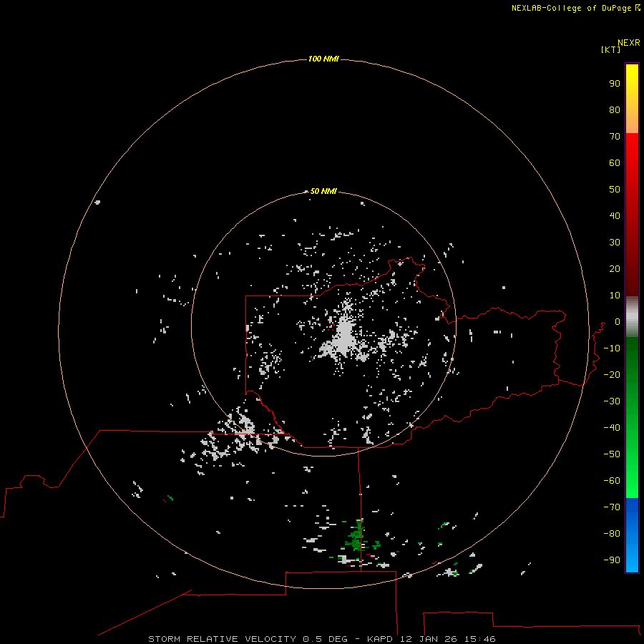The width and height of the screenshot is (644, 644).
Task: Click the 30 value on velocity scale
Action: point(615,243)
